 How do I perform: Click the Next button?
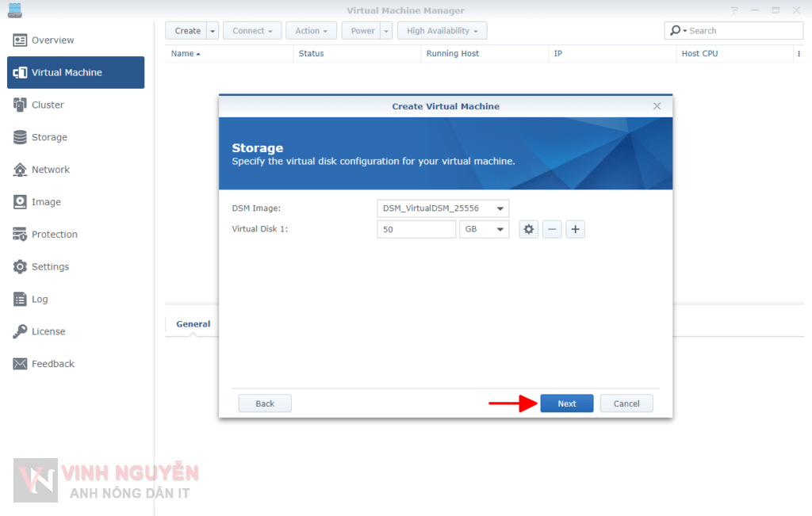point(566,403)
